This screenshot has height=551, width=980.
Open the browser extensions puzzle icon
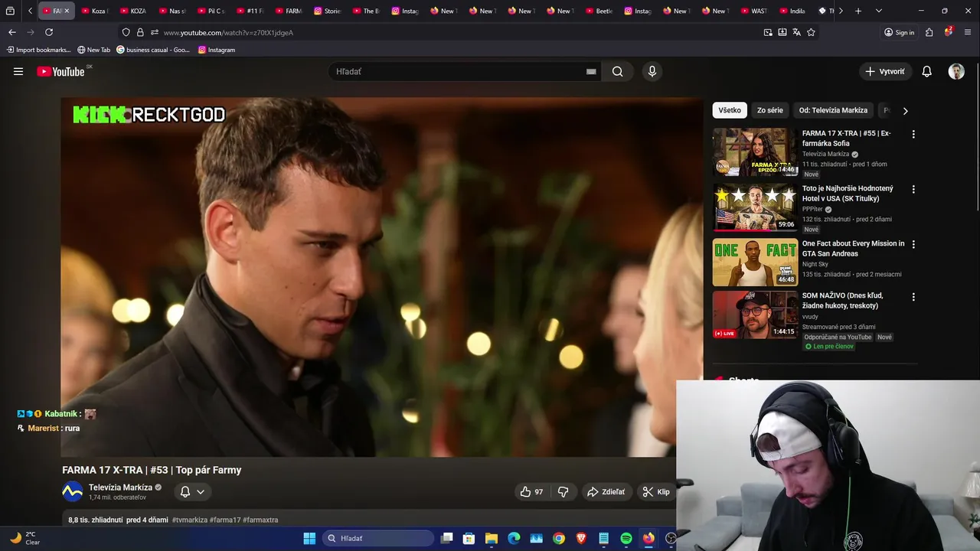[x=929, y=32]
